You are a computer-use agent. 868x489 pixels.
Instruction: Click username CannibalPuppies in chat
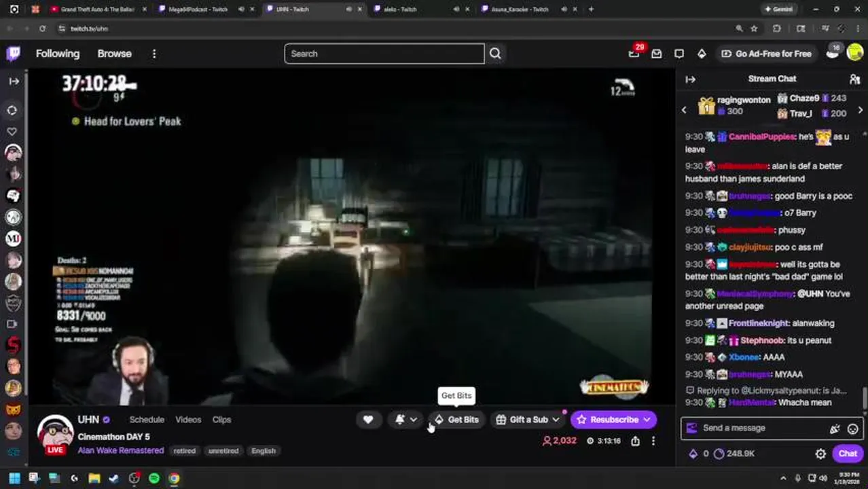pos(761,137)
